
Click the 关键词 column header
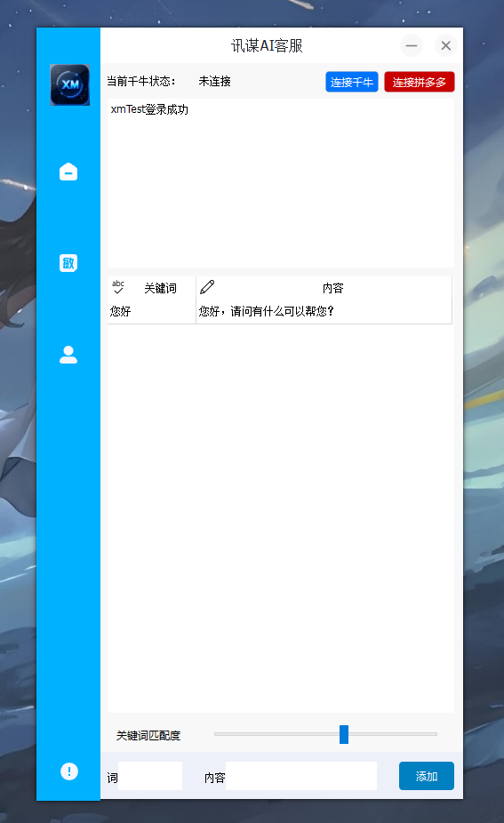point(161,288)
